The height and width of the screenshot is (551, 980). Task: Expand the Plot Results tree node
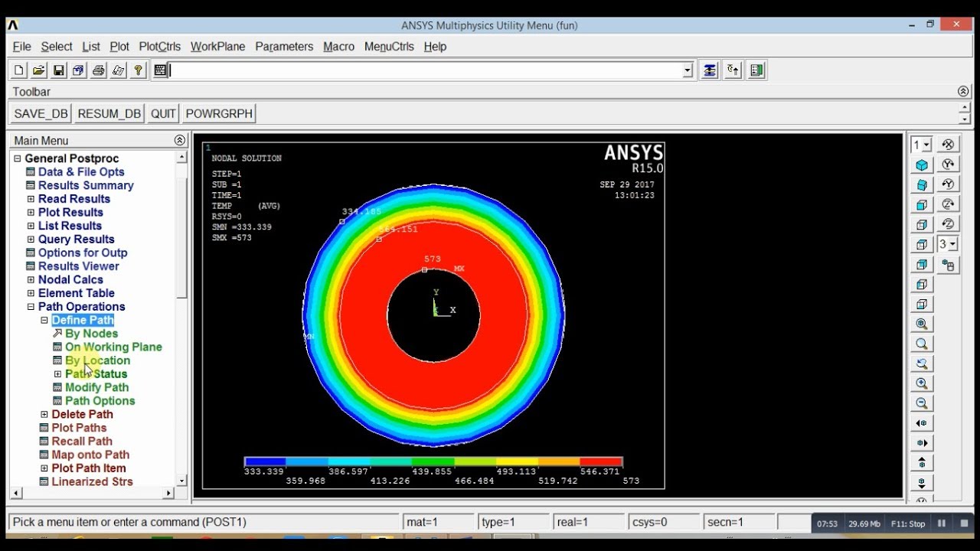[x=31, y=213]
